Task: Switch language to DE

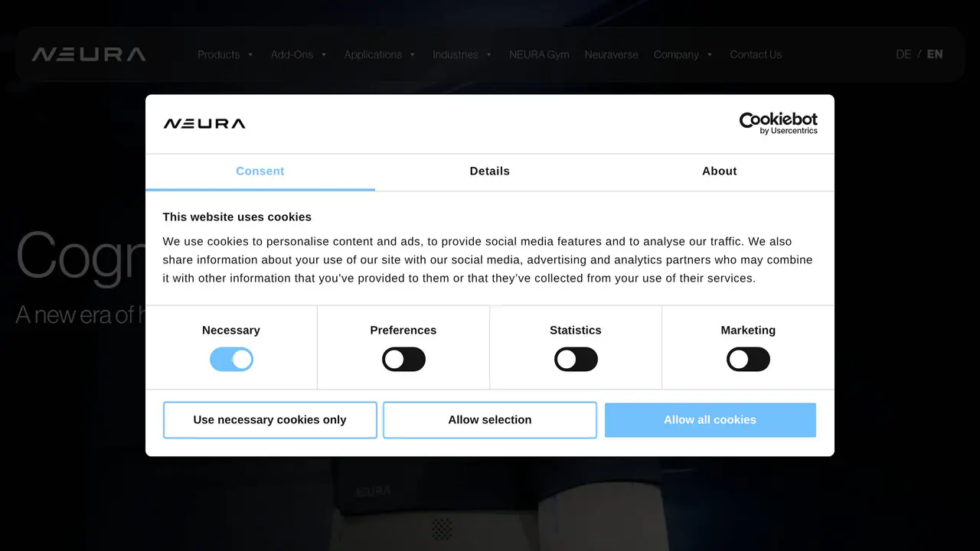Action: [903, 54]
